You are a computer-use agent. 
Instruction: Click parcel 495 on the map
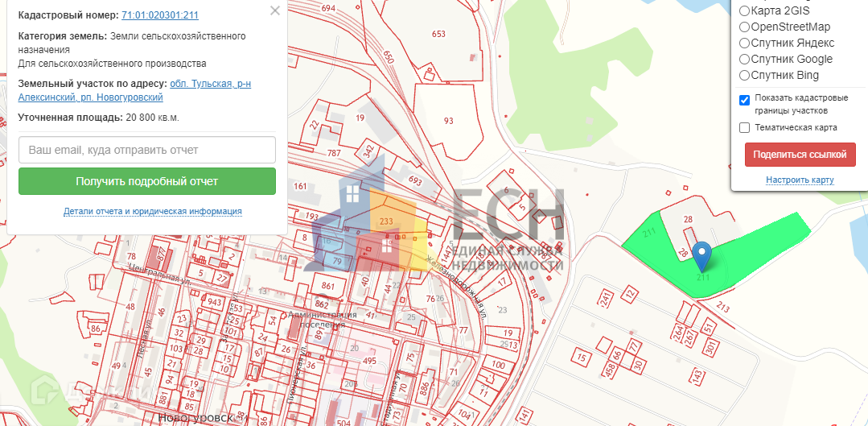pos(369,362)
